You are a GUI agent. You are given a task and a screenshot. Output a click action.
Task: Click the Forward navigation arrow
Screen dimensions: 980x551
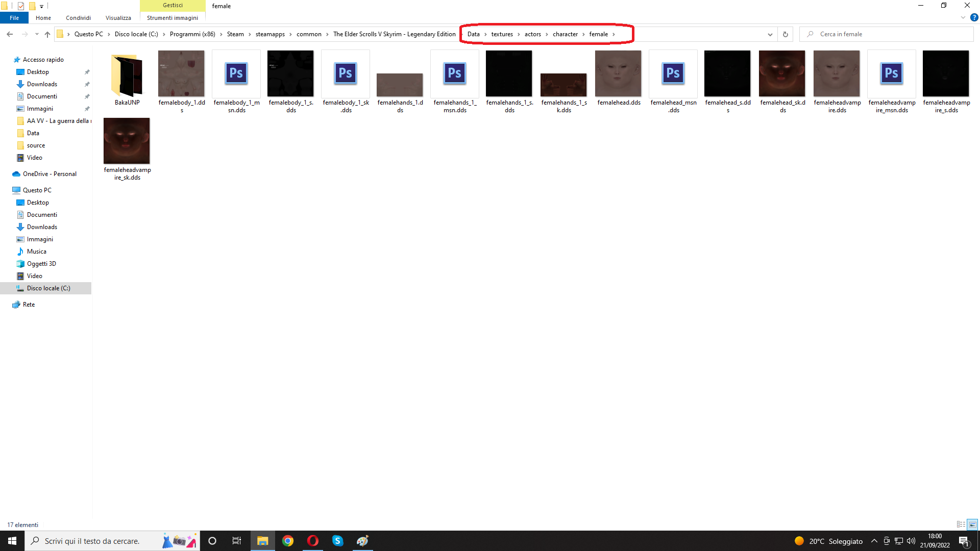pyautogui.click(x=24, y=34)
